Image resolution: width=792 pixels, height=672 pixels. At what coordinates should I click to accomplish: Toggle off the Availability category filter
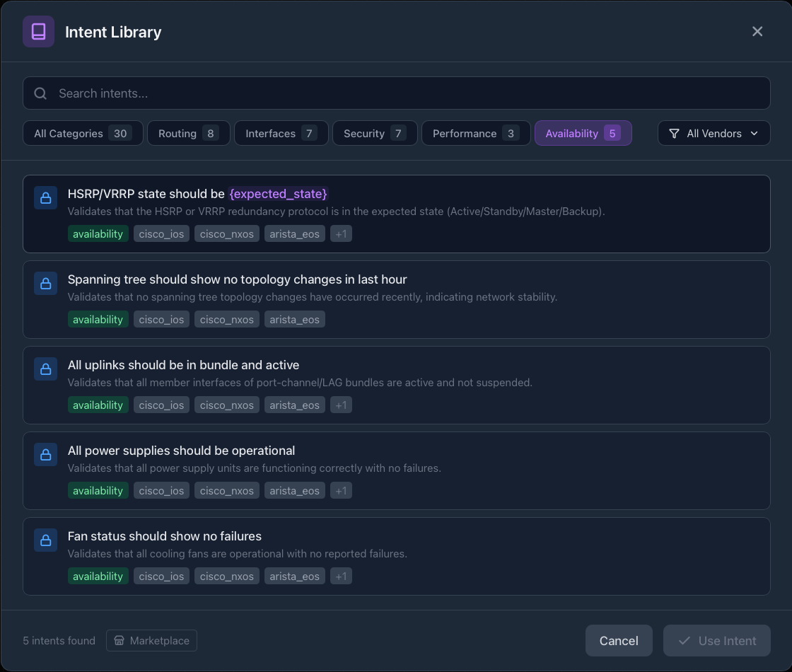click(583, 133)
